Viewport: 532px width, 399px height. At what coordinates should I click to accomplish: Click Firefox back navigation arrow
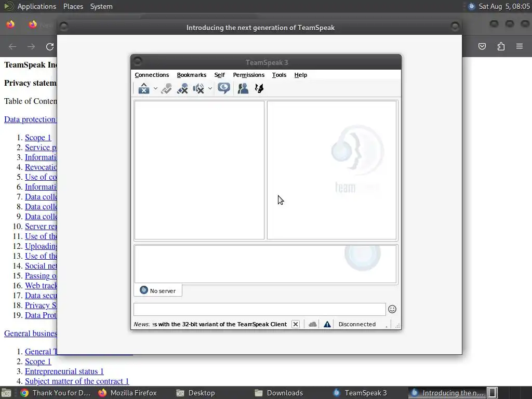click(x=12, y=46)
